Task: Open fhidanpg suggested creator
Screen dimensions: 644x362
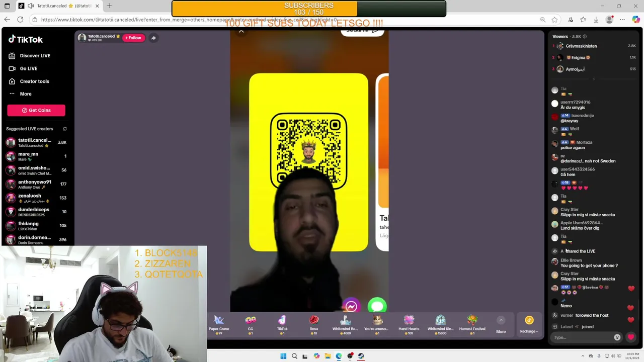Action: 36,226
